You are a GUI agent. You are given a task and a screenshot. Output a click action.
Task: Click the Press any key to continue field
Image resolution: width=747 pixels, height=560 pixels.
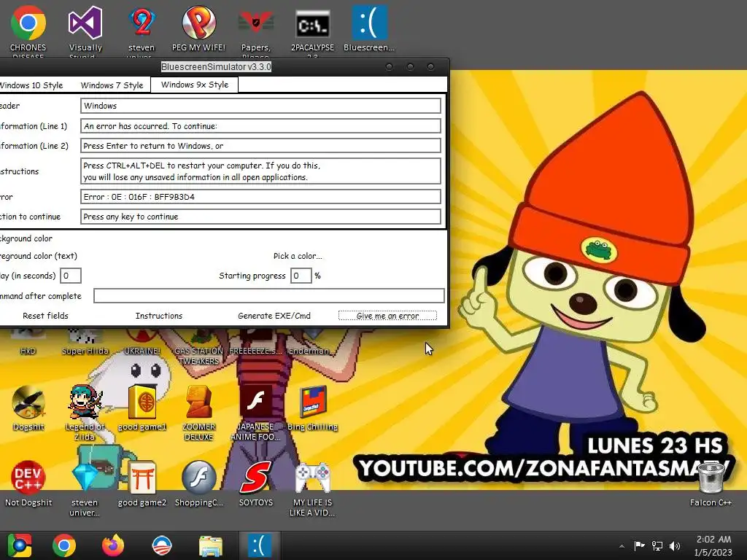pos(260,217)
